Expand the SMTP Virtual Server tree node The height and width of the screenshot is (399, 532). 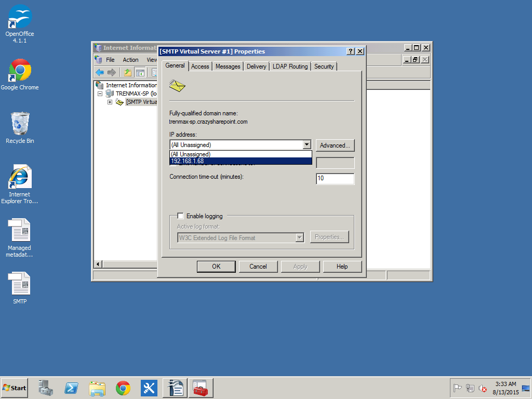pyautogui.click(x=110, y=102)
